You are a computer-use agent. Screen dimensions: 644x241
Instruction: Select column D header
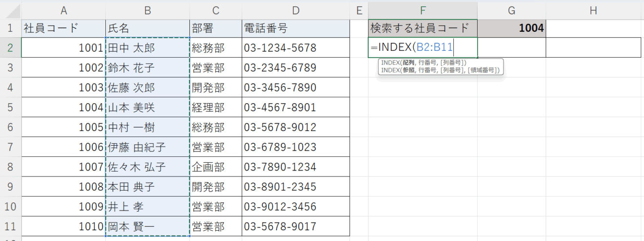295,11
